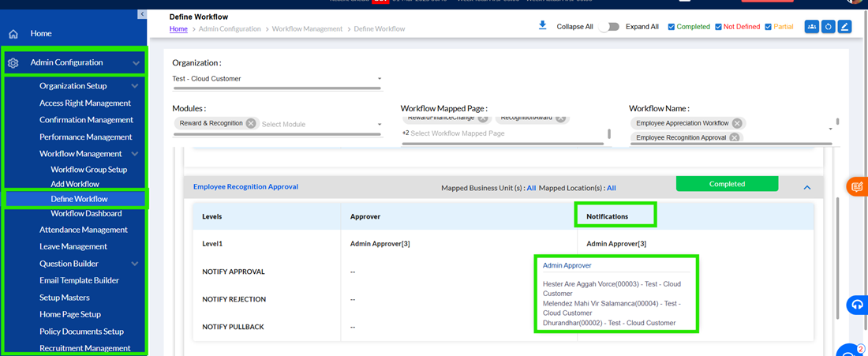Image resolution: width=868 pixels, height=356 pixels.
Task: Click the Mapped Business Unit All link
Action: (531, 188)
